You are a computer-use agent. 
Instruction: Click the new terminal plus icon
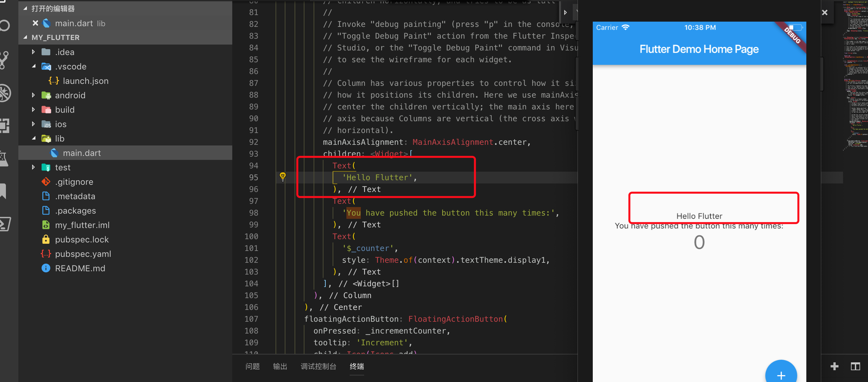[x=834, y=366]
